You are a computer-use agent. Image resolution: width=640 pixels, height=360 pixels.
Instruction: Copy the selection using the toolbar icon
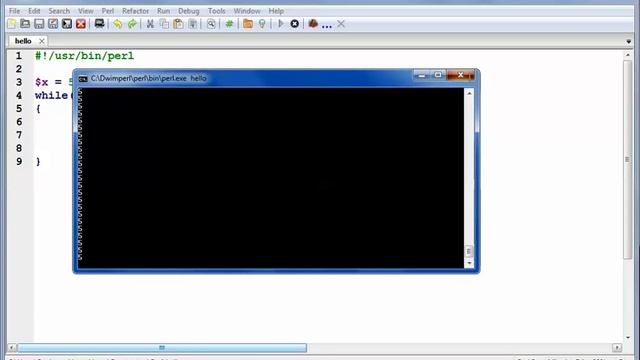coord(164,24)
